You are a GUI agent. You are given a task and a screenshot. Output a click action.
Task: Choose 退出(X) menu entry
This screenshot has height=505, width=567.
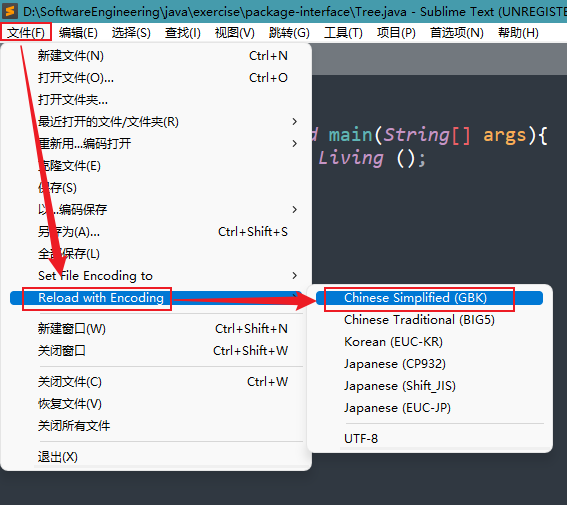coord(156,457)
